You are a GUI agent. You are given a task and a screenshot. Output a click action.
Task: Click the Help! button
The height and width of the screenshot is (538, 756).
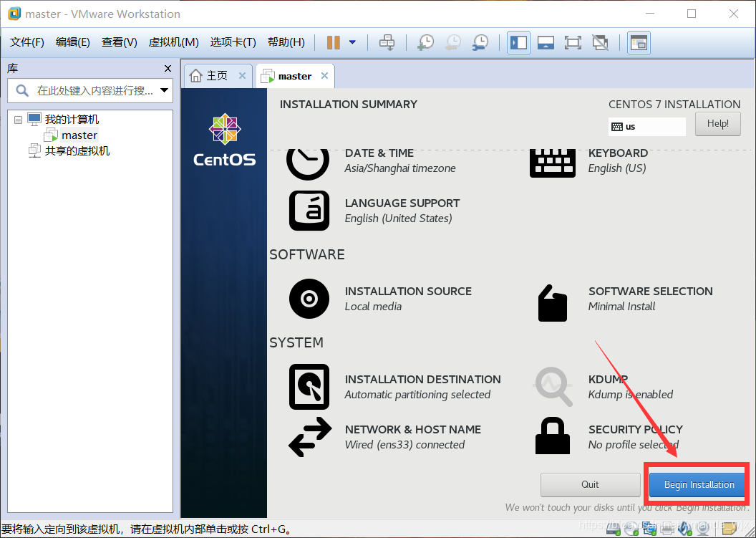click(718, 124)
